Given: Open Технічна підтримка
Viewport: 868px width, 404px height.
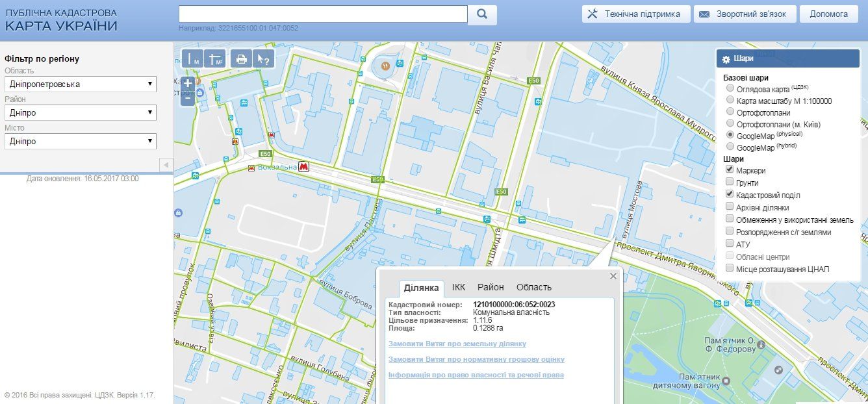Looking at the screenshot, I should (x=635, y=14).
